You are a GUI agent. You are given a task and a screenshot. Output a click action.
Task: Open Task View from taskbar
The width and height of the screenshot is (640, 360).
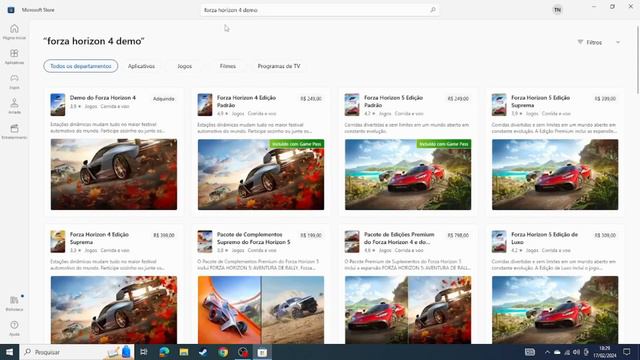(144, 352)
